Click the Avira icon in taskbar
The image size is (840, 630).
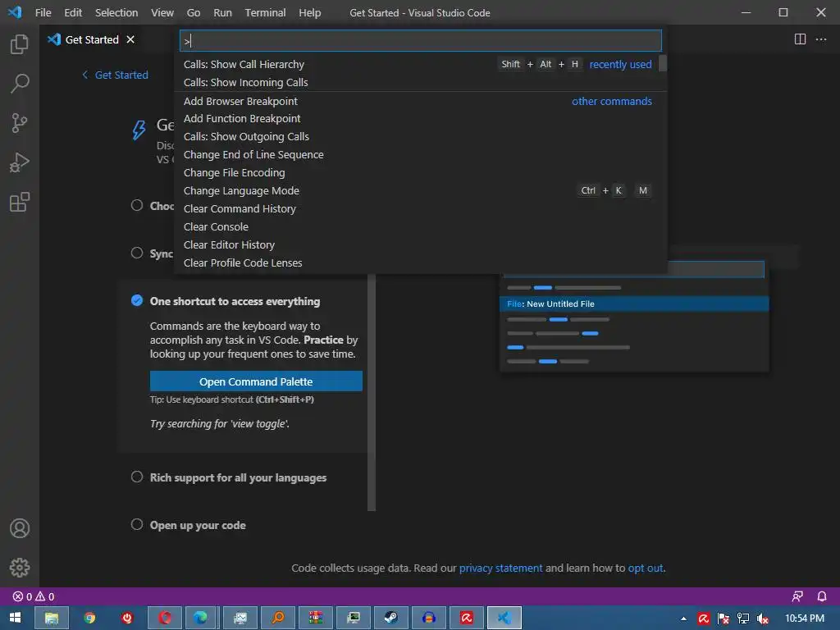coord(467,618)
